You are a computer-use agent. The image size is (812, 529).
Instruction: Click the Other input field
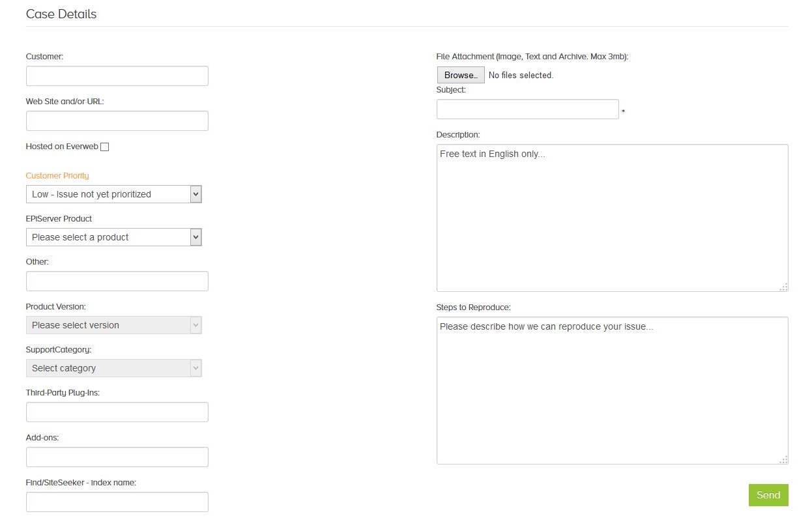point(117,281)
